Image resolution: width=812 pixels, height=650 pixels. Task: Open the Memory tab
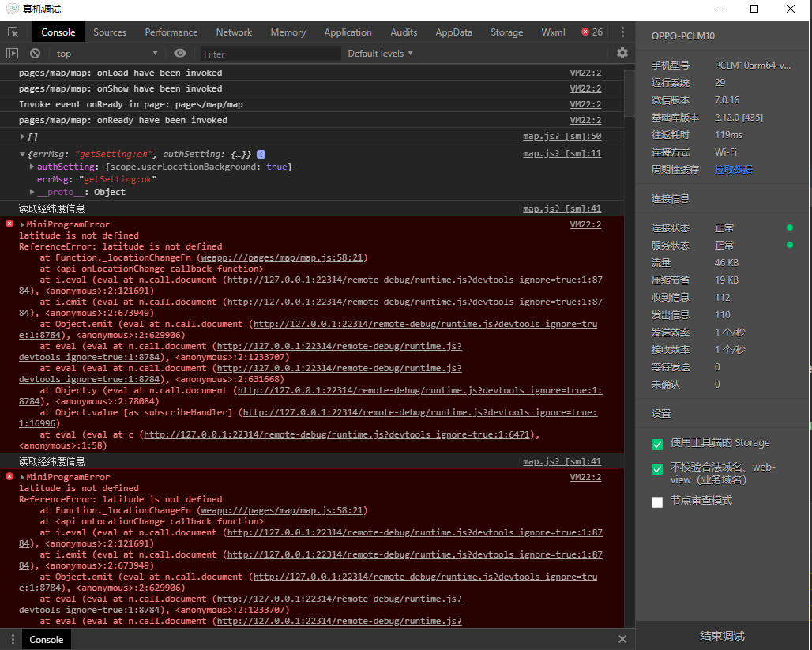[x=288, y=32]
